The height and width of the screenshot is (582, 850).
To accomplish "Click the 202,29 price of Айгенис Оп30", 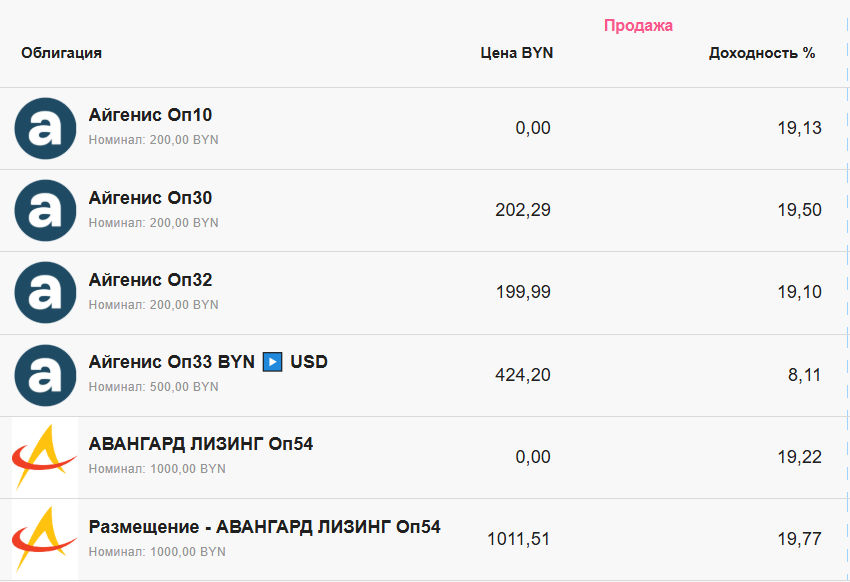I will pos(523,210).
